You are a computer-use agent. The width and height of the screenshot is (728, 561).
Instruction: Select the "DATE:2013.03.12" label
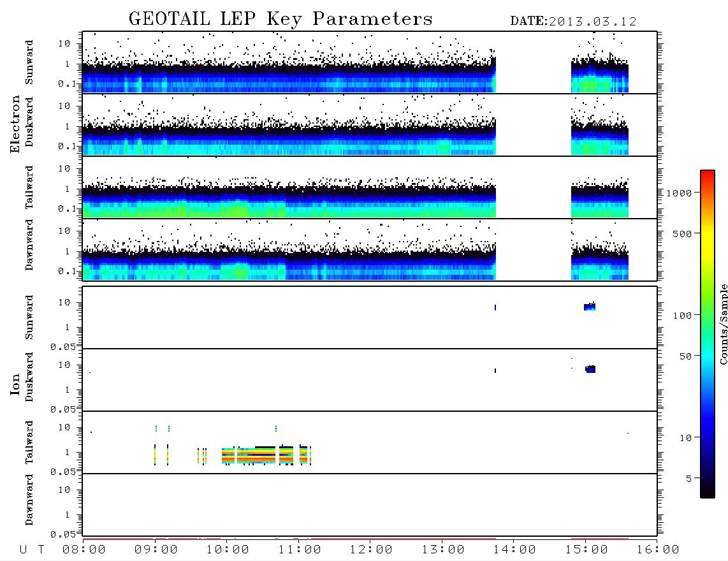point(573,22)
